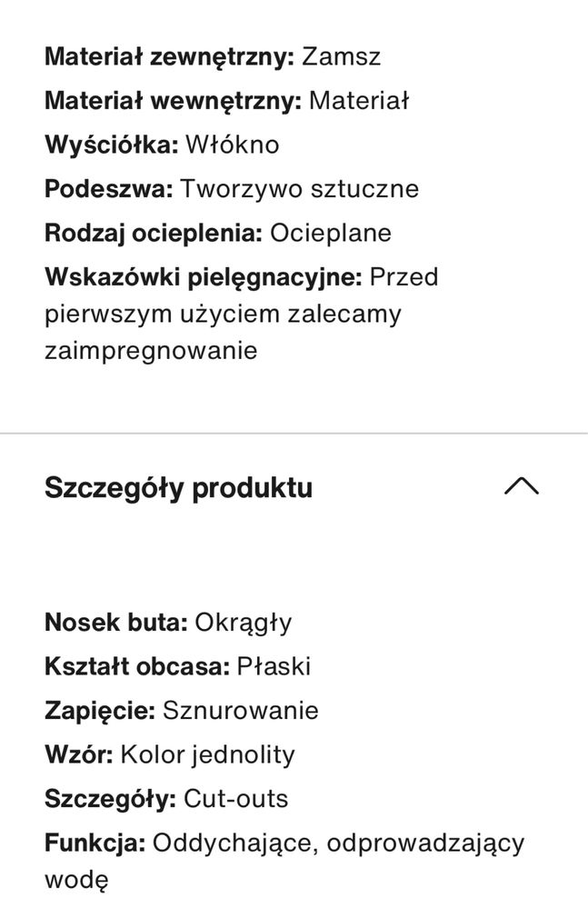Tap the Podeszwa: Tworzywo sztuczne line
588x908 pixels.
pos(232,189)
